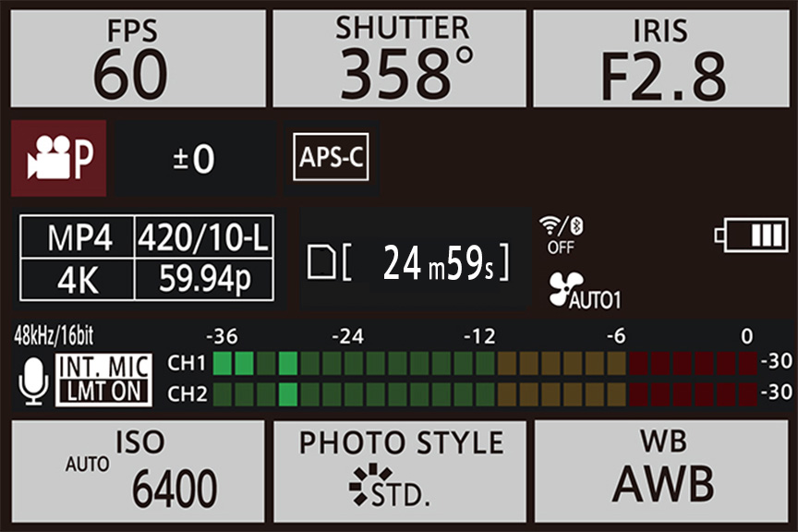
Task: Tap the creative video P mode icon
Action: coord(58,158)
